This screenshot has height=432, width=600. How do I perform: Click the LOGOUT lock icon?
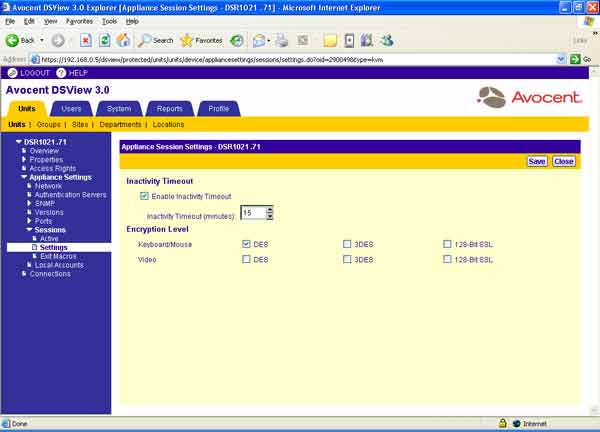(11, 73)
